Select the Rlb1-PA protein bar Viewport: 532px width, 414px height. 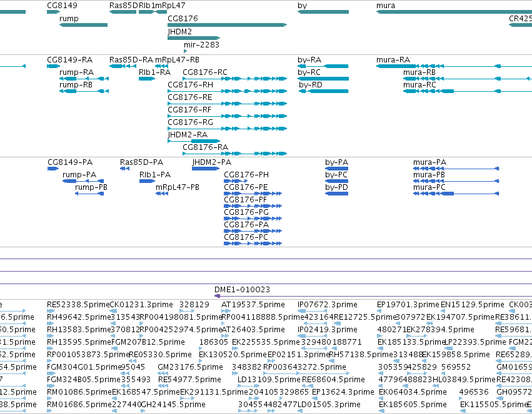(148, 181)
